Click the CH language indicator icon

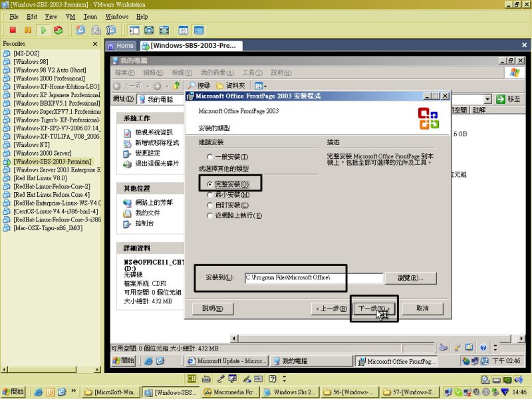point(192,379)
